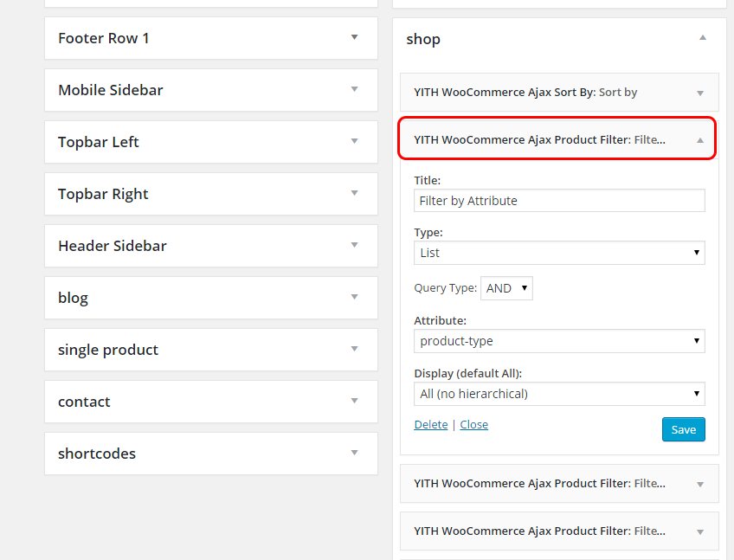Expand the Footer Row 1 widget area
The height and width of the screenshot is (560, 734).
(x=211, y=38)
